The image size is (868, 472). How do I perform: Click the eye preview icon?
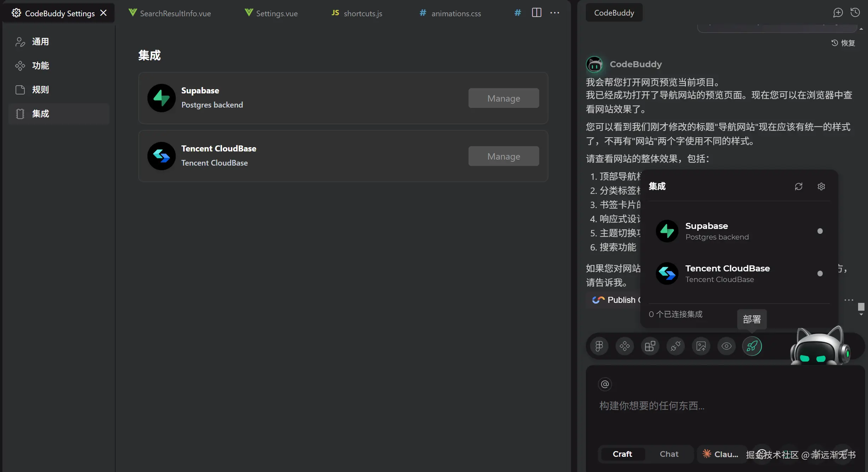tap(726, 346)
